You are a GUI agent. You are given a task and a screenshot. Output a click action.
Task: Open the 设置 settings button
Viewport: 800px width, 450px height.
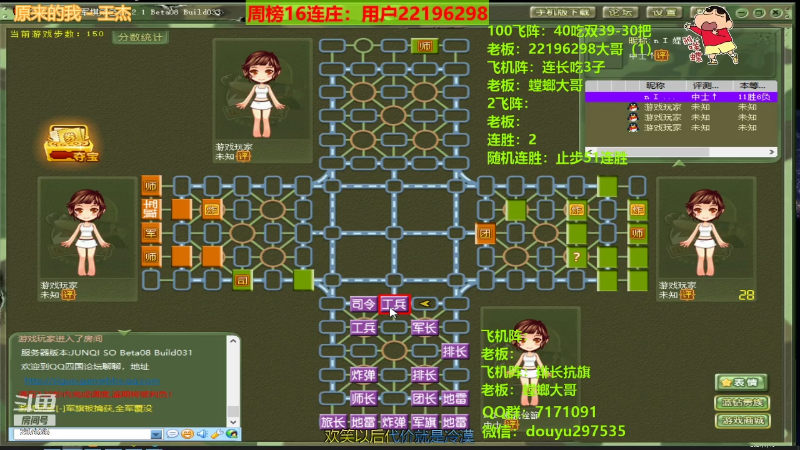(663, 12)
